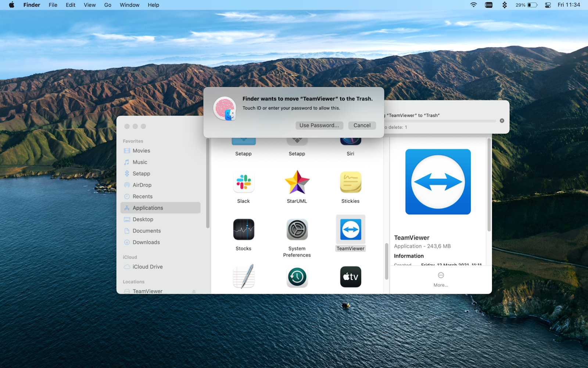
Task: Select Applications in the sidebar
Action: click(161, 208)
